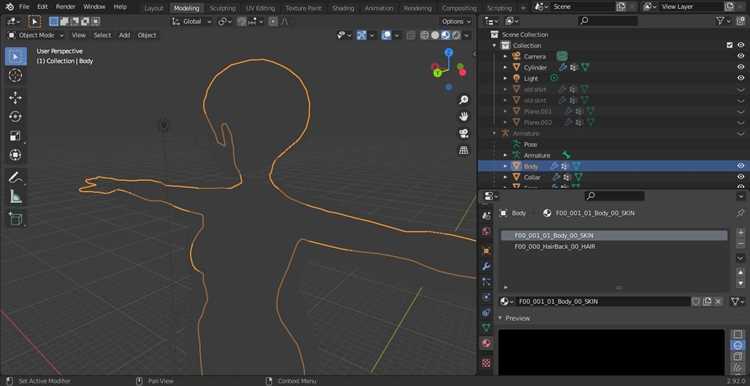The image size is (750, 386).
Task: Move material slot up
Action: (740, 272)
